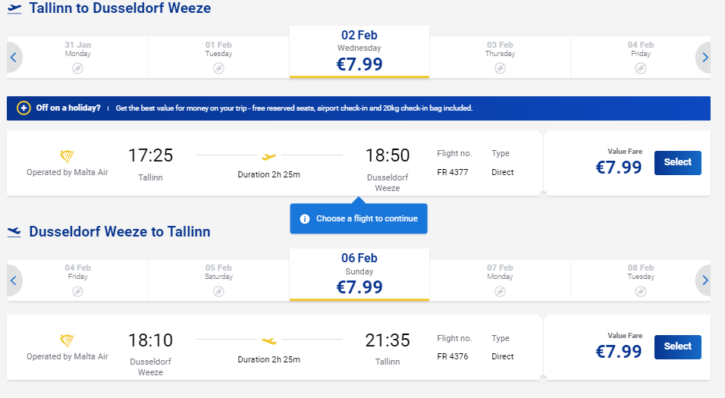Viewport: 725px width, 398px height.
Task: Click the plus icon beside Off on a holiday
Action: tap(24, 108)
